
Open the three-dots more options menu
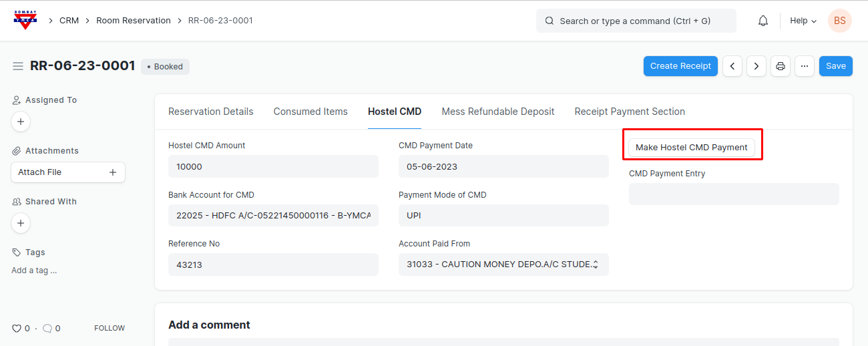pyautogui.click(x=804, y=66)
